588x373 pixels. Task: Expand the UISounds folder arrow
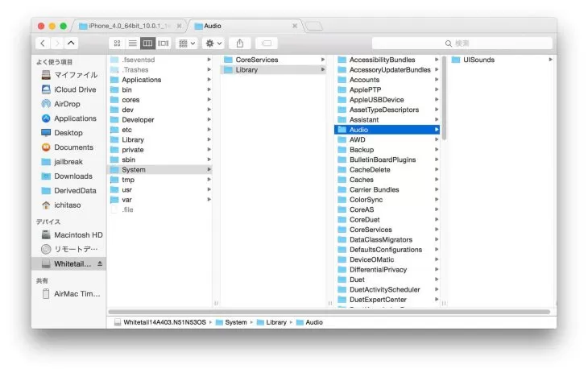(550, 60)
